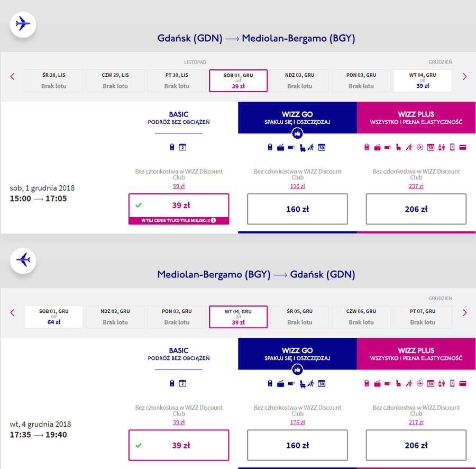Click mobile phone icon under outbound WIZZ PLUS
This screenshot has height=469, width=476.
click(452, 147)
